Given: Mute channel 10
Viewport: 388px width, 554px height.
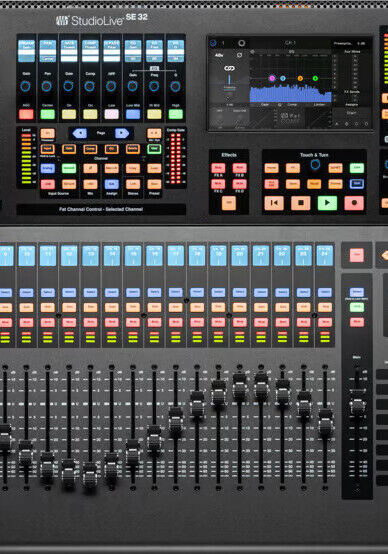Looking at the screenshot, I should coord(26,322).
